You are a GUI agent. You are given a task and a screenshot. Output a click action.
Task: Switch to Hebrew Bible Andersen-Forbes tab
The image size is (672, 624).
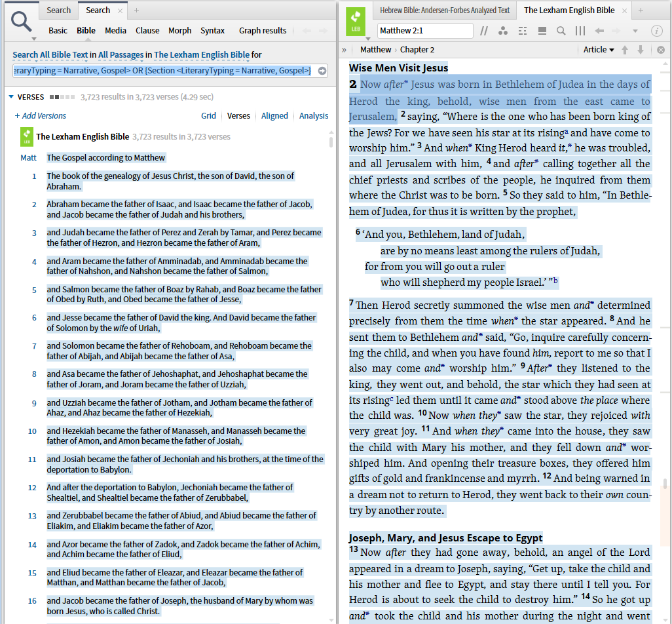pyautogui.click(x=445, y=10)
